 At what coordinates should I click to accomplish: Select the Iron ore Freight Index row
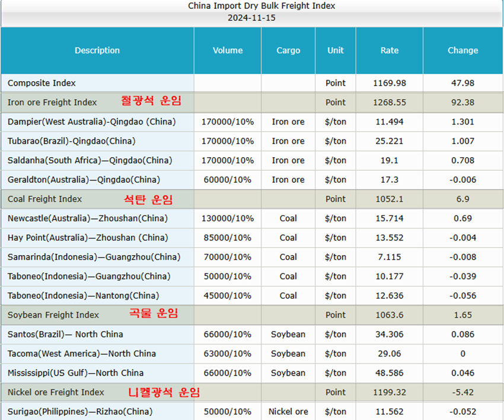pyautogui.click(x=52, y=103)
